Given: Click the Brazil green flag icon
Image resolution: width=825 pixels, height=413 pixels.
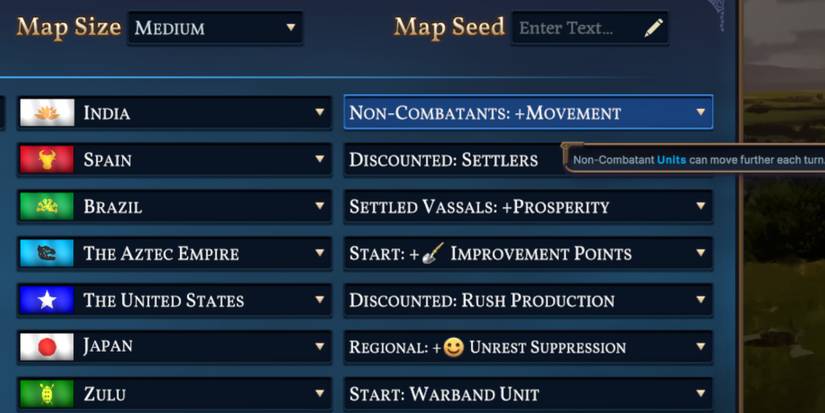Looking at the screenshot, I should 46,207.
